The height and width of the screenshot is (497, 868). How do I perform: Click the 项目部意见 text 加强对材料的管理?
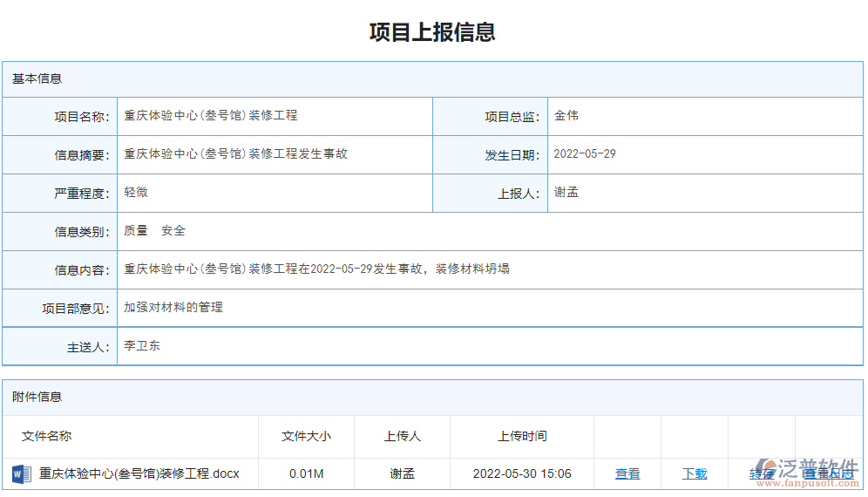[173, 307]
